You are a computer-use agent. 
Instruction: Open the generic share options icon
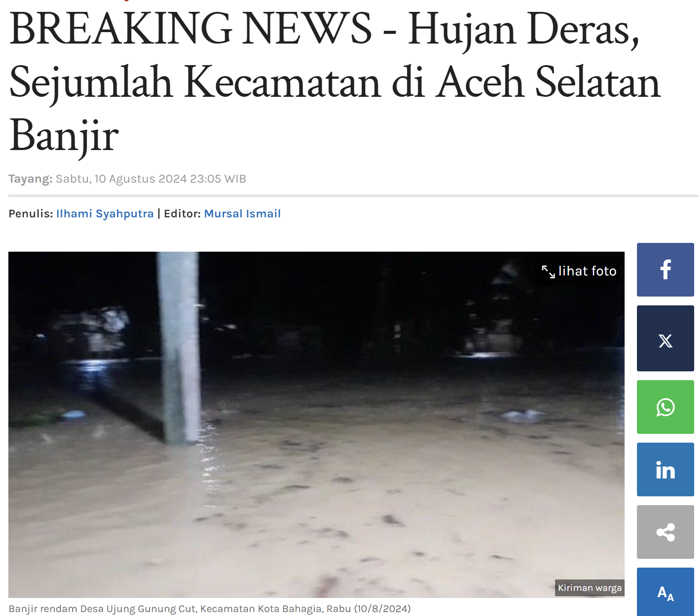(x=665, y=532)
